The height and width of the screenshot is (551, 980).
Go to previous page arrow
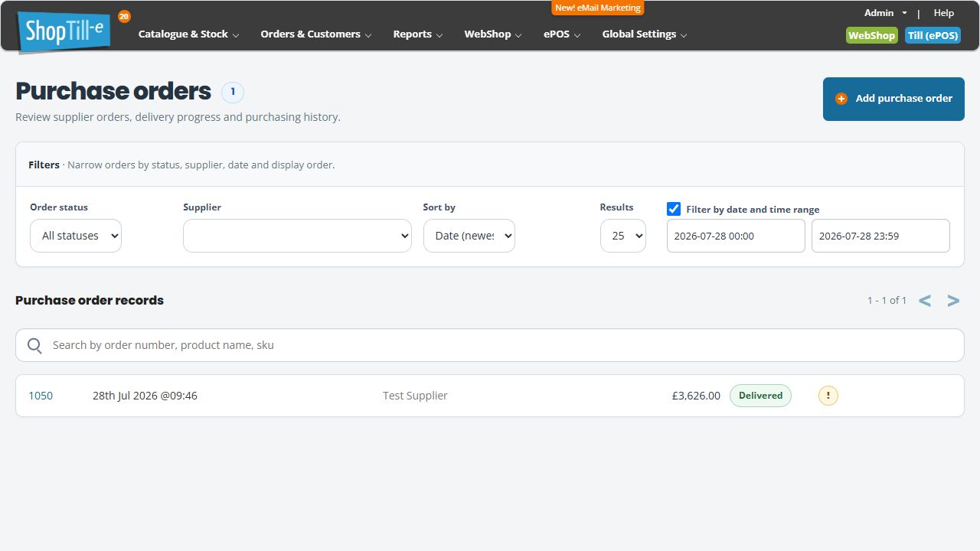[925, 301]
